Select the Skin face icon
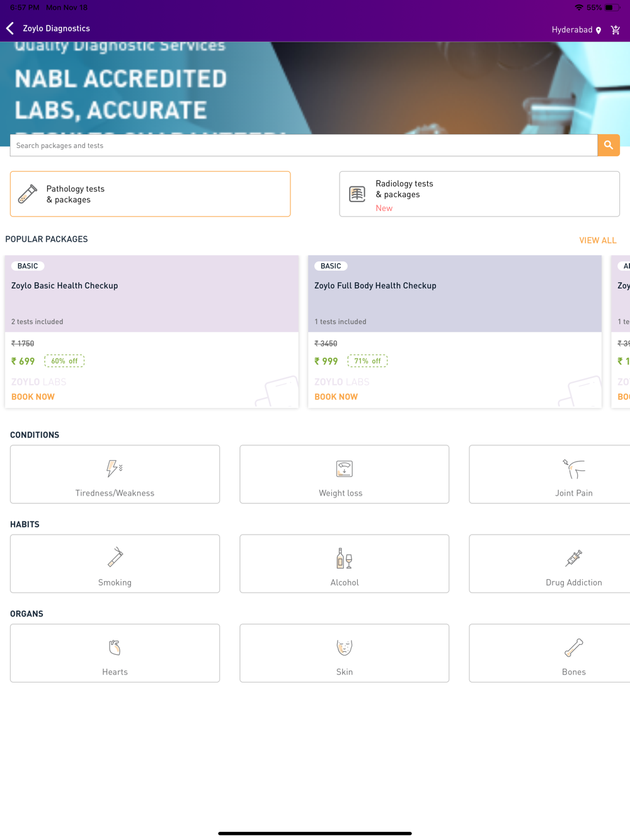Screen dimensions: 630x840 (345, 647)
